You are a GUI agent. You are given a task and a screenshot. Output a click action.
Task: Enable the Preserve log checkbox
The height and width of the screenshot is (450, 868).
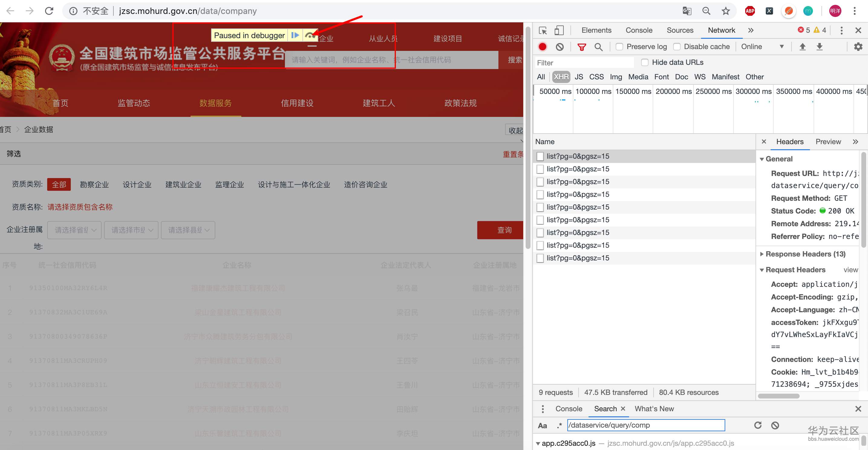[619, 47]
